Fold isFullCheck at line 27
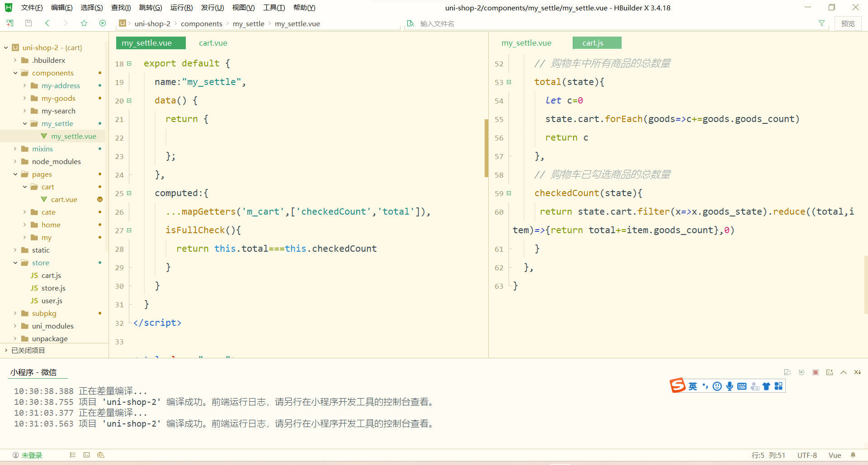 129,230
